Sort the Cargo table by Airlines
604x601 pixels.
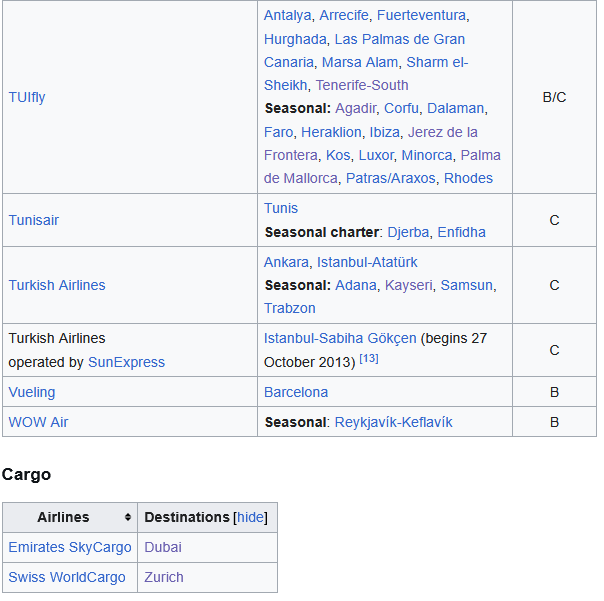(x=128, y=518)
